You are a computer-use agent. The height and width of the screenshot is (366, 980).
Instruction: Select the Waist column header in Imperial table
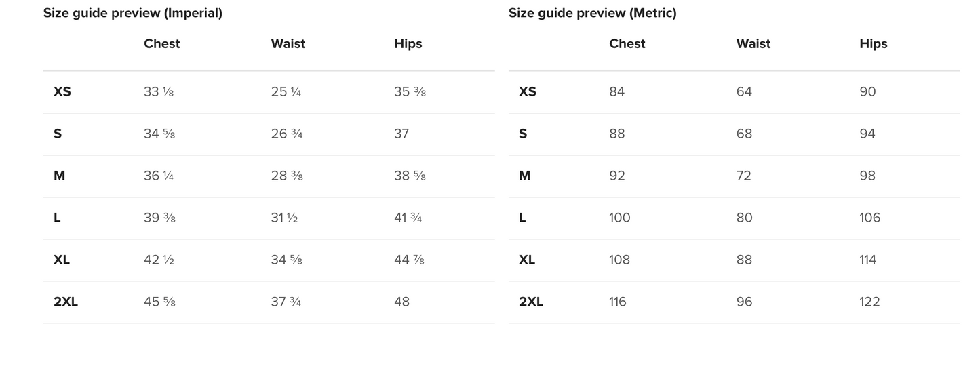point(288,44)
